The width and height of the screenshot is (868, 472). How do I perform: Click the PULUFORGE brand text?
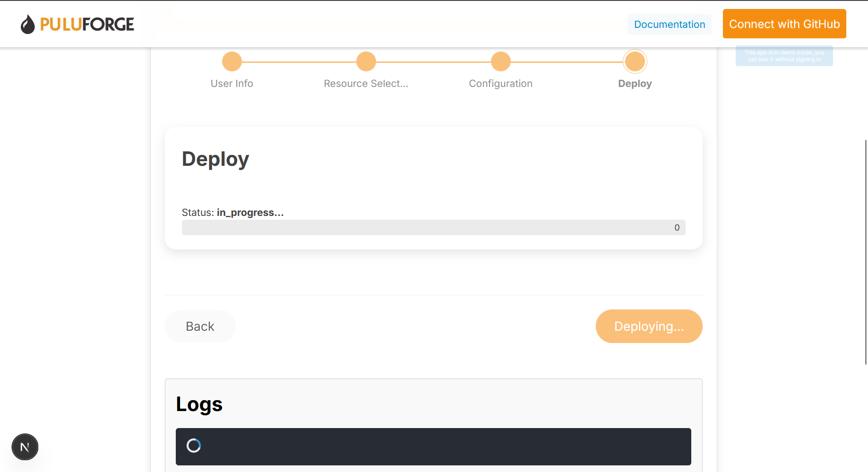pyautogui.click(x=87, y=24)
